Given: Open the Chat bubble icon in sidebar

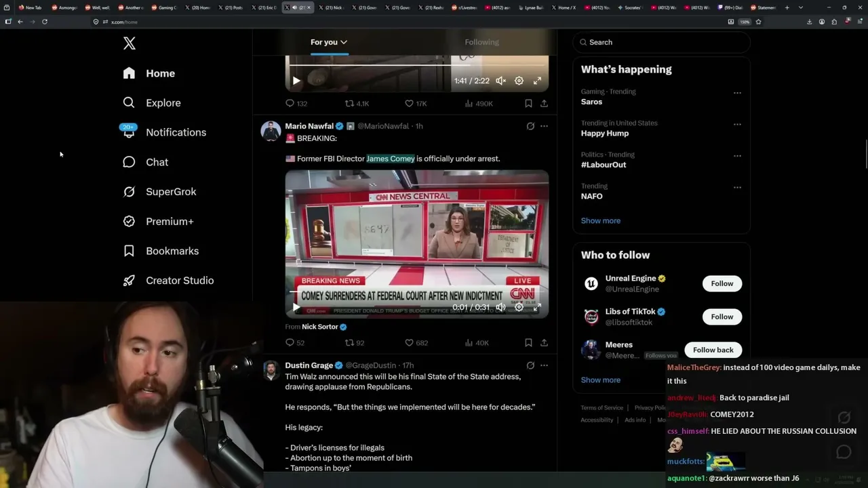Looking at the screenshot, I should tap(129, 162).
